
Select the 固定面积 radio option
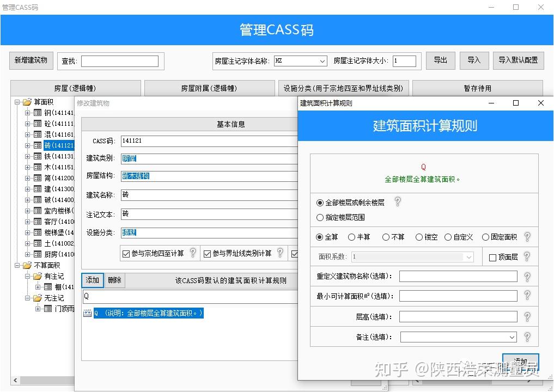[x=485, y=237]
